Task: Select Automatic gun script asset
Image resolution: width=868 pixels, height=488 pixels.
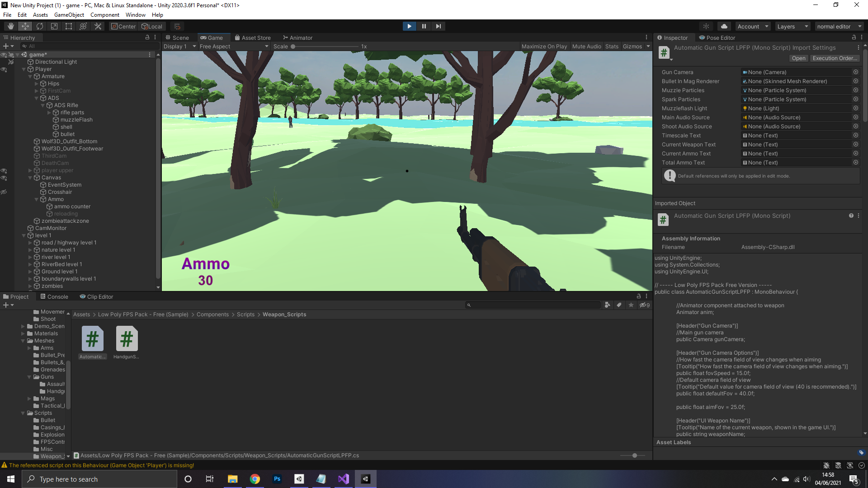Action: click(x=92, y=343)
